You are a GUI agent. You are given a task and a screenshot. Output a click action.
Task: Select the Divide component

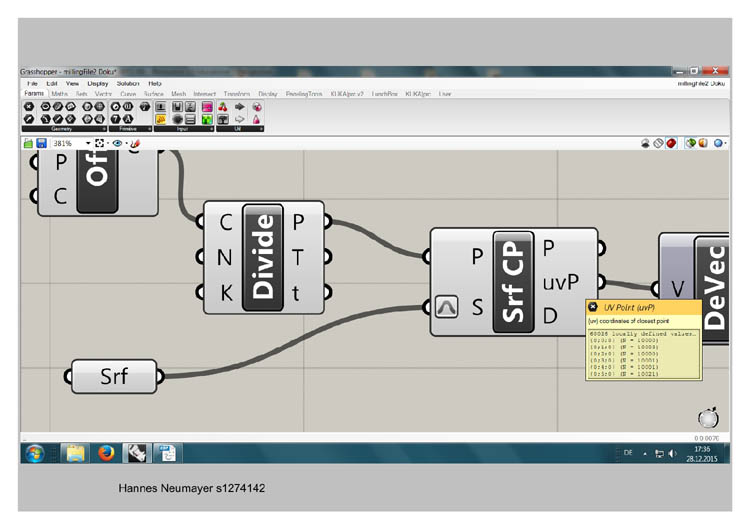pyautogui.click(x=263, y=258)
